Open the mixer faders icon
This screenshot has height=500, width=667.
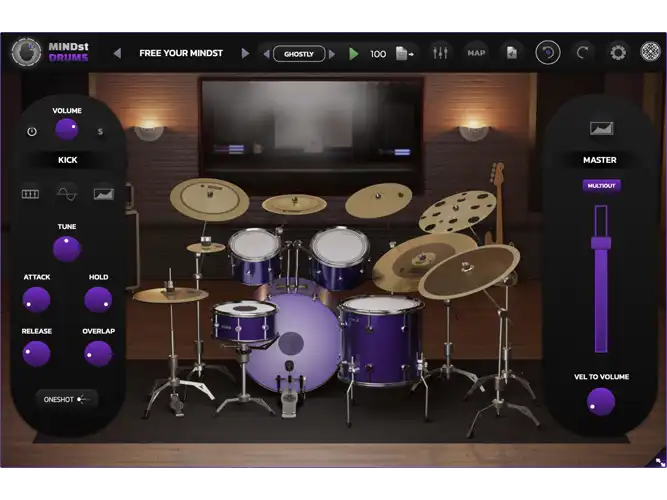coord(440,53)
